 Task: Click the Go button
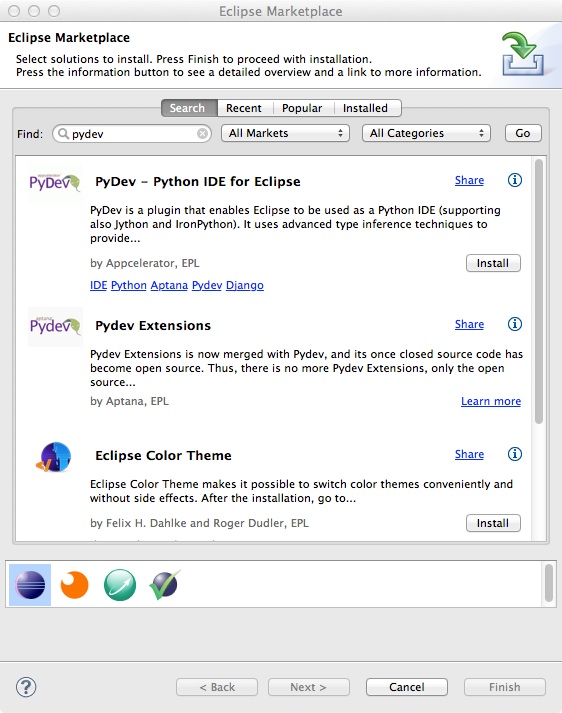pos(523,133)
